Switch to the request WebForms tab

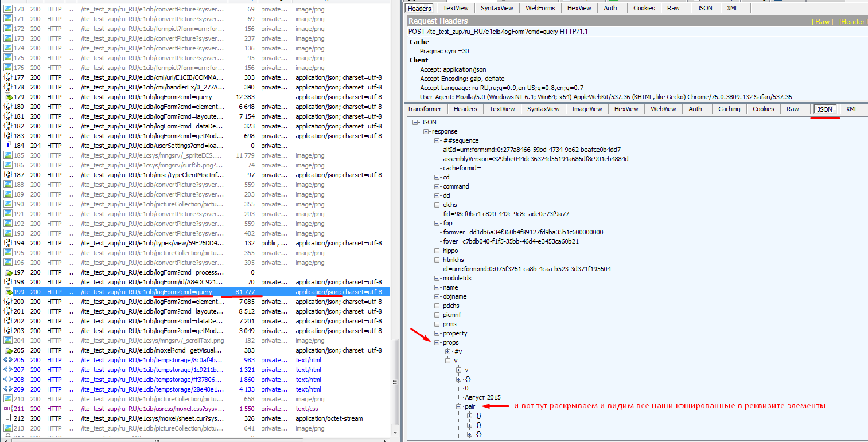coord(540,8)
